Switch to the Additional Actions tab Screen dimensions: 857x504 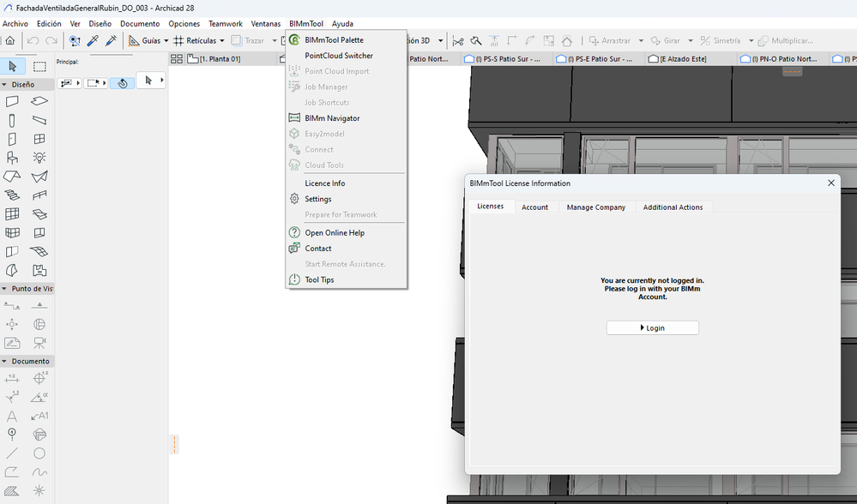point(673,207)
